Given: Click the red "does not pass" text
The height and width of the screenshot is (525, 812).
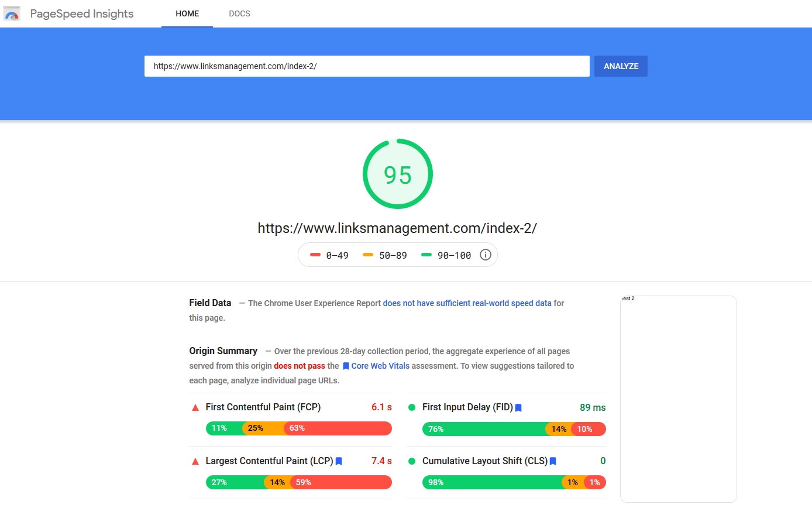Looking at the screenshot, I should 300,366.
